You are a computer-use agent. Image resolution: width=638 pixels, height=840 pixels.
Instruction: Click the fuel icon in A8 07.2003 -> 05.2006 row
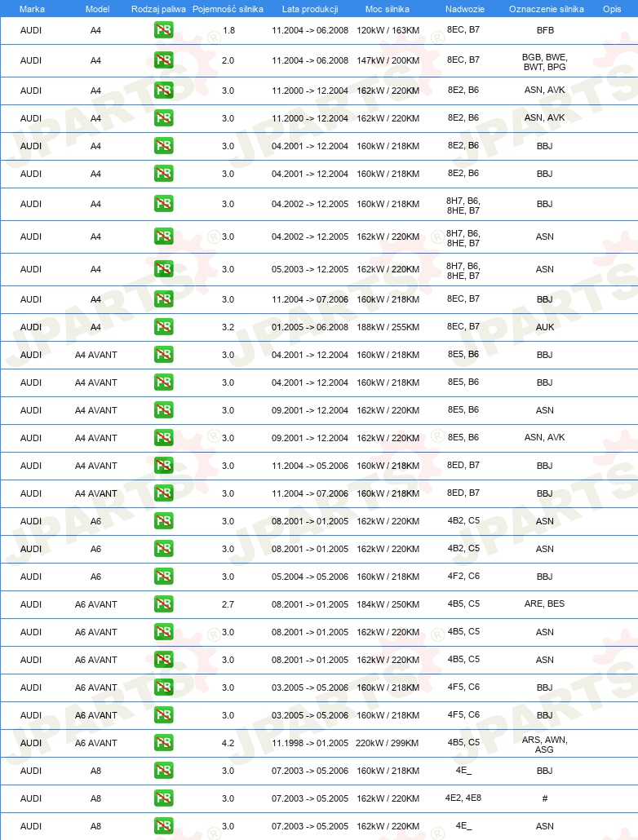(163, 771)
